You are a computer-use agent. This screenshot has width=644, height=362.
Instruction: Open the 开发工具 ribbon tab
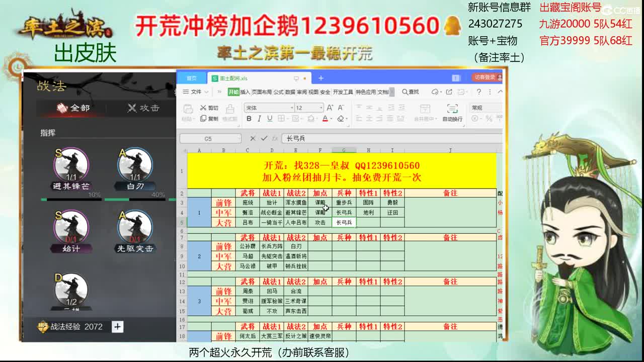(343, 92)
